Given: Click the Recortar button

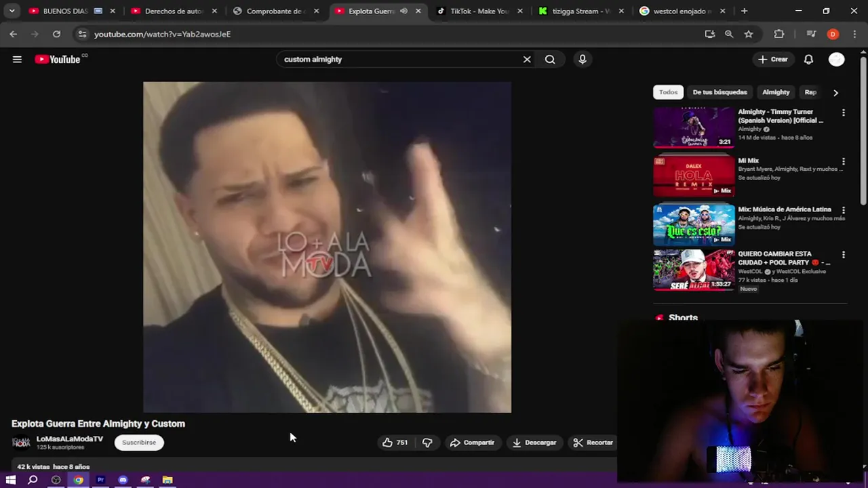Looking at the screenshot, I should click(x=593, y=443).
